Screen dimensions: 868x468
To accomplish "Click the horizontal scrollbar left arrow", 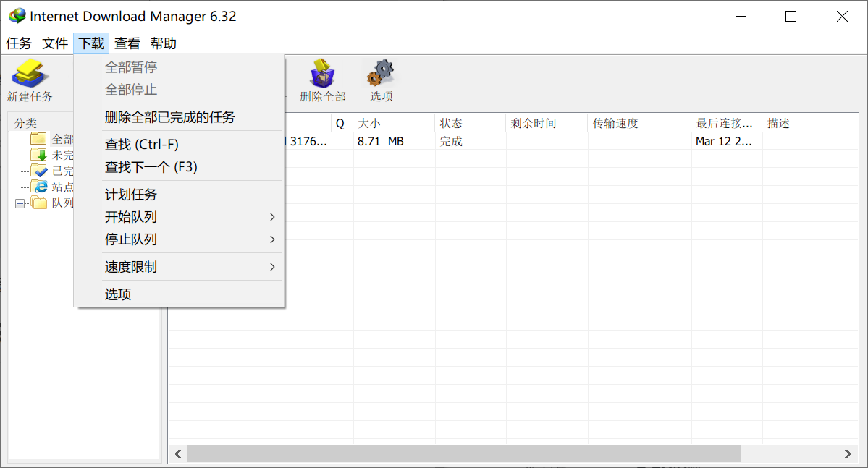I will [x=177, y=454].
